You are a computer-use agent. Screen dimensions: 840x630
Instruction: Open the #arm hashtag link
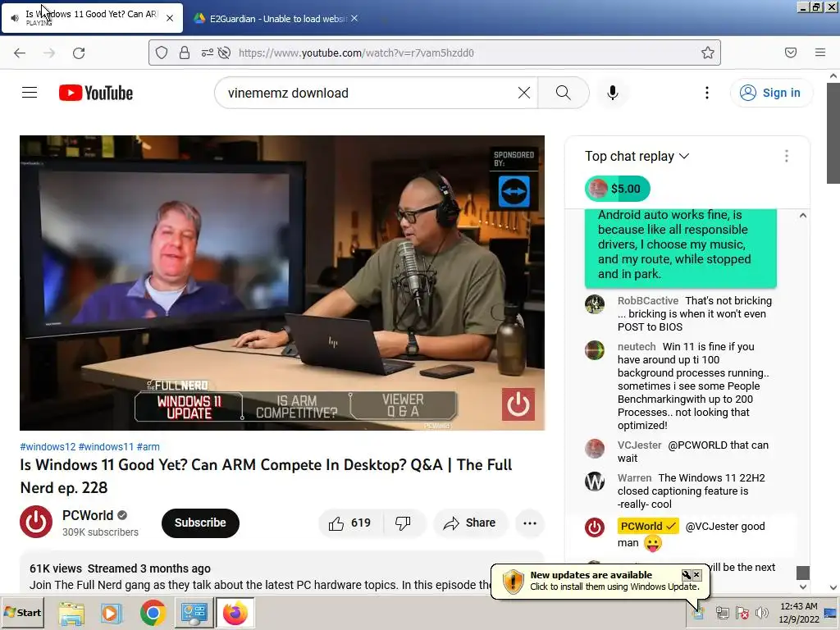coord(148,447)
